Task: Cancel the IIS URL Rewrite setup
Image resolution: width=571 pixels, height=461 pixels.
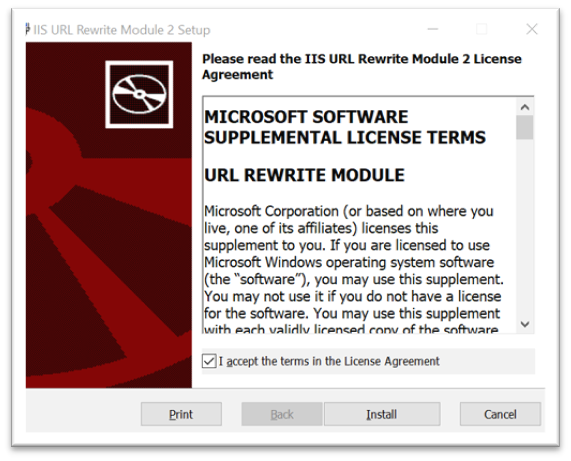Action: tap(500, 414)
